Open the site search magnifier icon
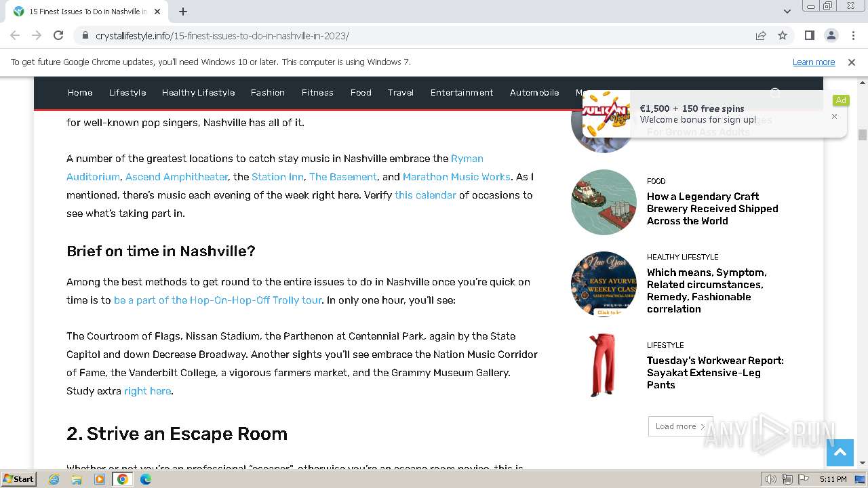 [x=775, y=93]
